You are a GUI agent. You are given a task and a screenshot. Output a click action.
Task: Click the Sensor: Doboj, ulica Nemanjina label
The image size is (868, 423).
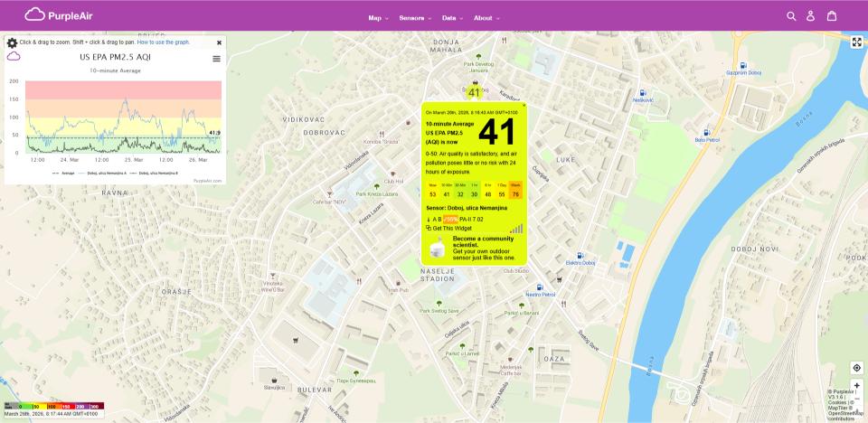pyautogui.click(x=467, y=208)
